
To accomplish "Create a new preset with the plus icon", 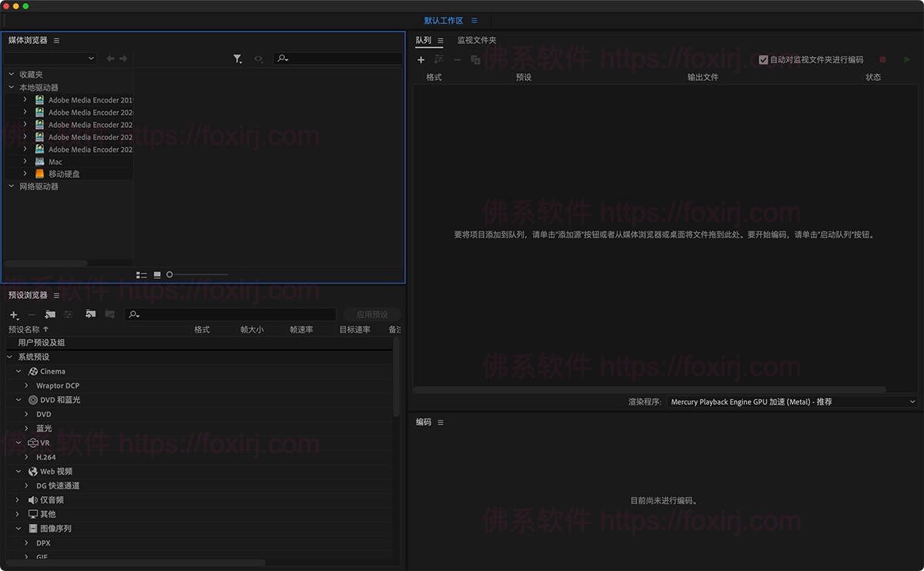I will coord(14,314).
